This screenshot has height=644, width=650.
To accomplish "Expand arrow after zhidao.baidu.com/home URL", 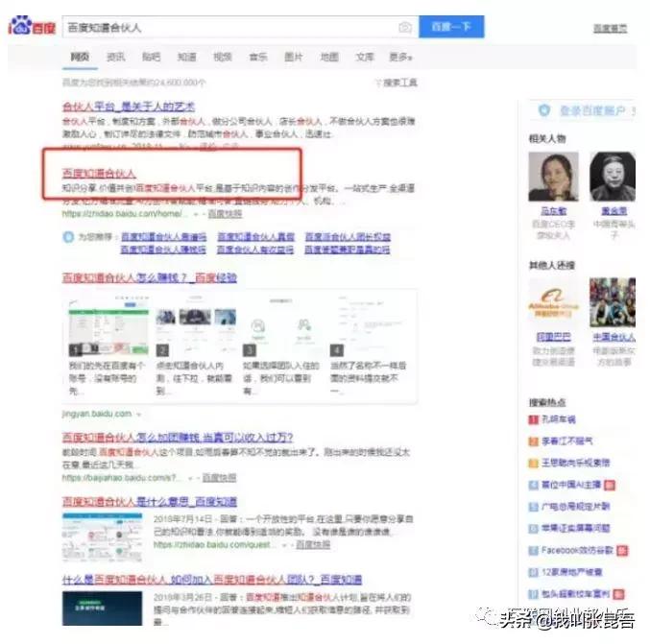I will (196, 214).
